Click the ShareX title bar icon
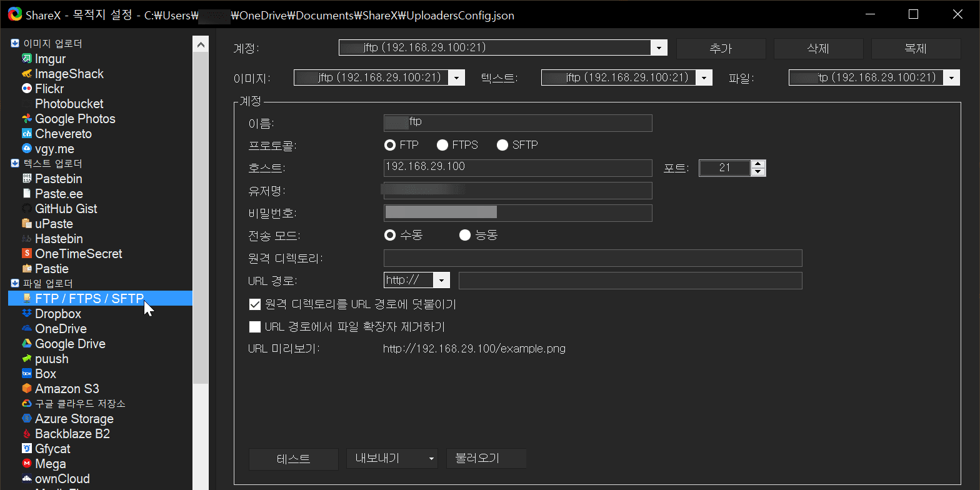Image resolution: width=980 pixels, height=490 pixels. (15, 14)
